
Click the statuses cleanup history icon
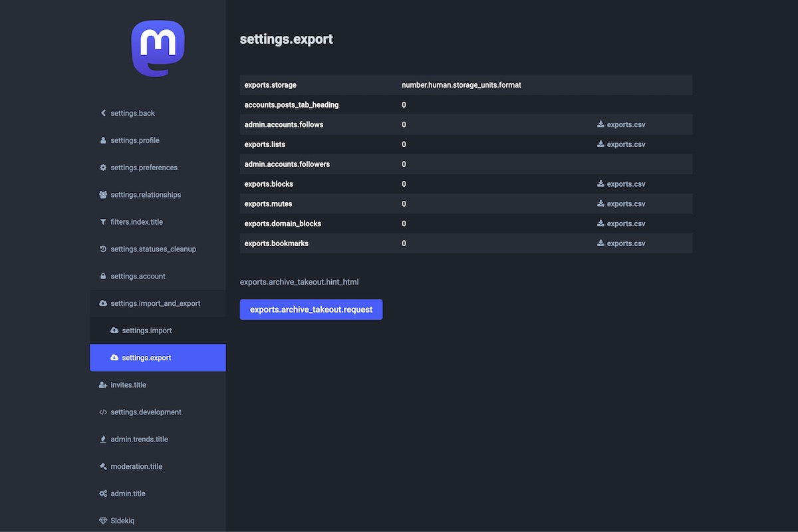(x=103, y=249)
